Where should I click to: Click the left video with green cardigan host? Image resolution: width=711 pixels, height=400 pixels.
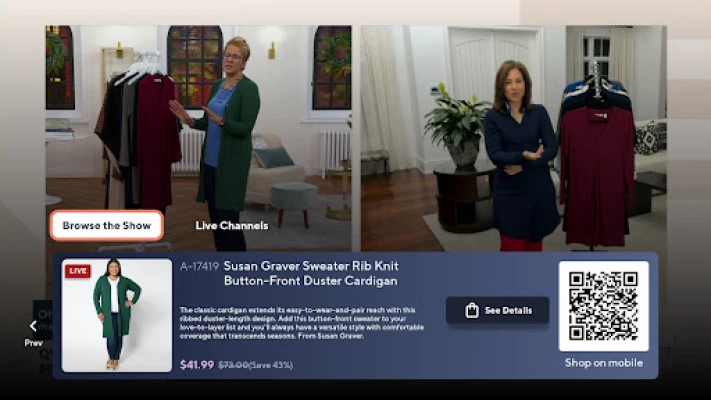click(199, 138)
